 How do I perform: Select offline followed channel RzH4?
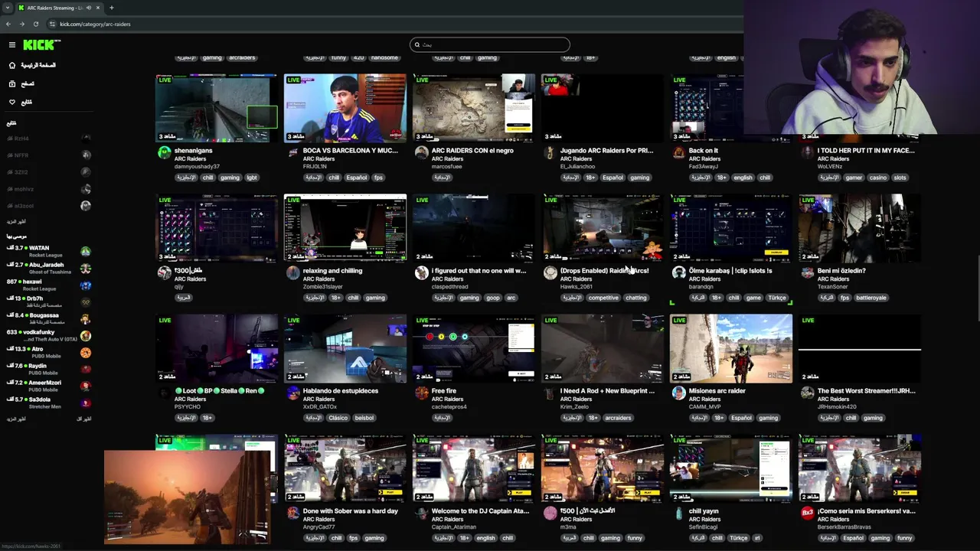click(48, 139)
